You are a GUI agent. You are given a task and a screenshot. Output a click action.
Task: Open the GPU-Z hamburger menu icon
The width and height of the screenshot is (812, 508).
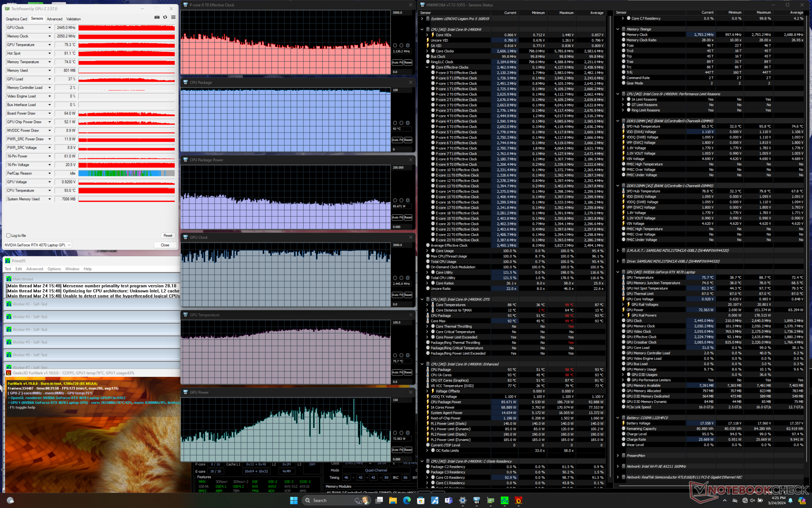[173, 17]
